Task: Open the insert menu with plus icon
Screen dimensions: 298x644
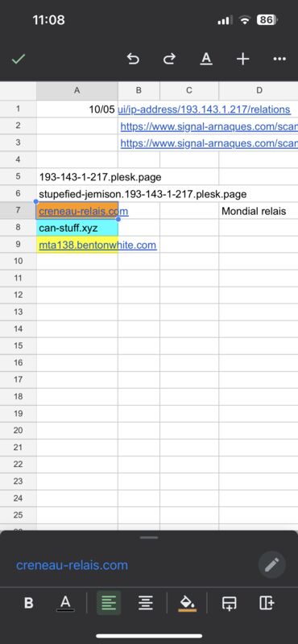Action: click(243, 59)
